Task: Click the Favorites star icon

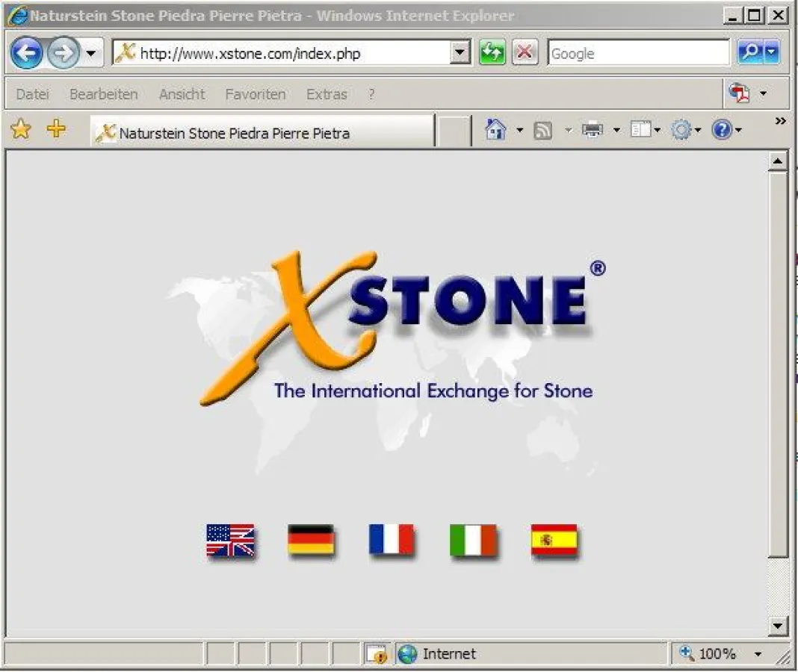Action: click(21, 128)
